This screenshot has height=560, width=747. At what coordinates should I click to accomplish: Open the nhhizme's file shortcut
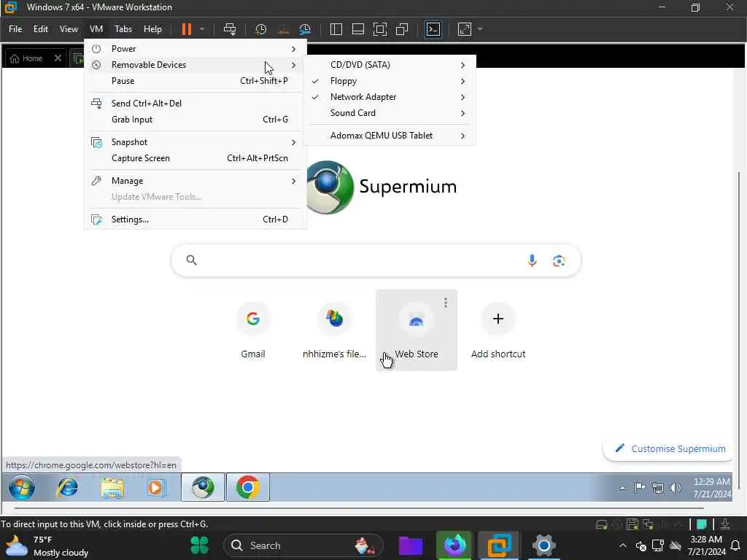point(334,330)
